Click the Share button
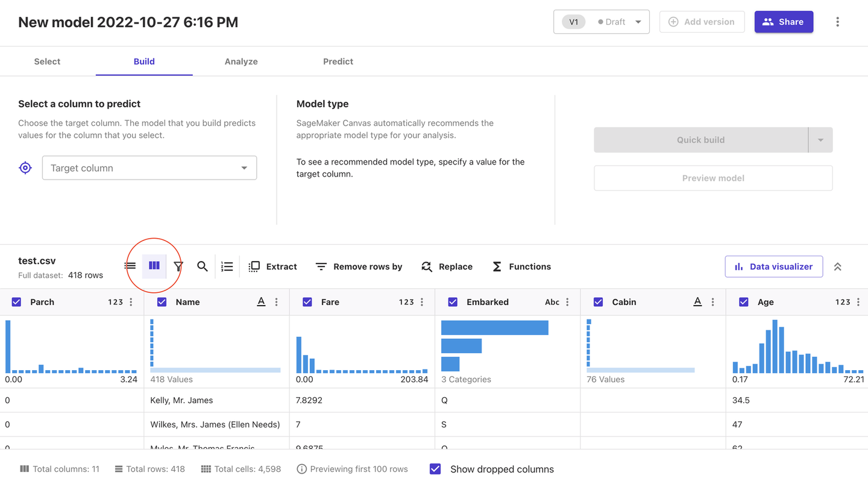The width and height of the screenshot is (868, 484). 783,22
